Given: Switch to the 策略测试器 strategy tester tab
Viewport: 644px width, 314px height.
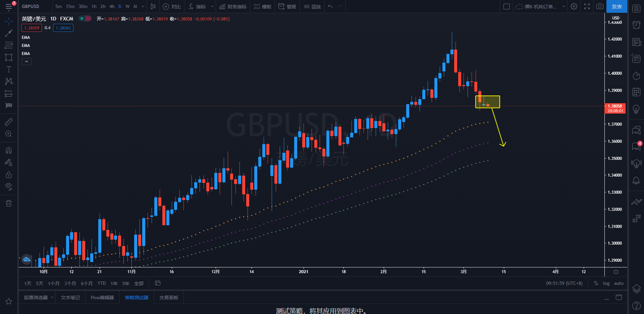Looking at the screenshot, I should coord(137,298).
